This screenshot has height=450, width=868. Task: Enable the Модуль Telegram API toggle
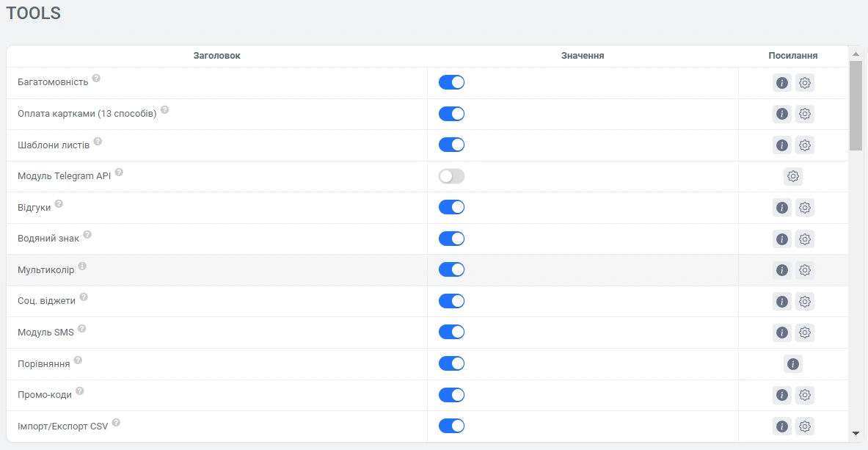(x=451, y=176)
